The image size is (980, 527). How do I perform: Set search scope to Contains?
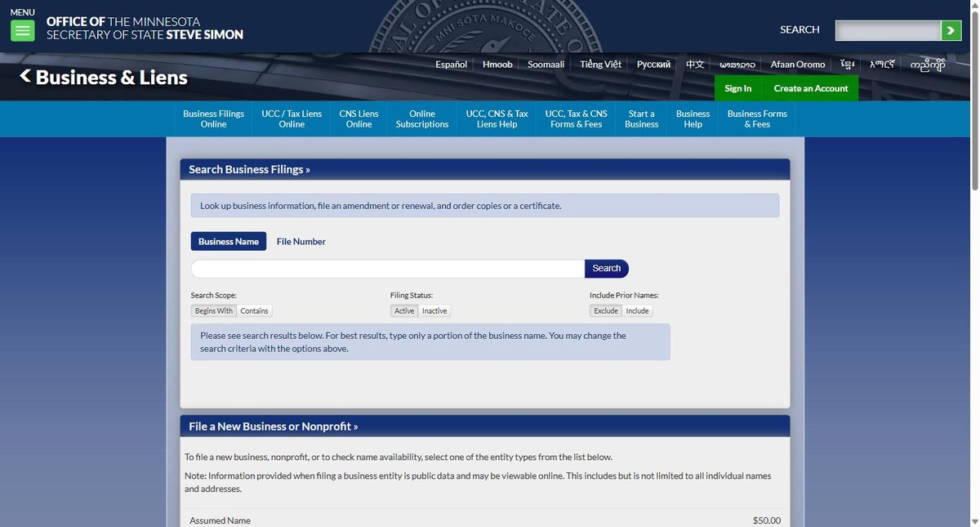click(x=254, y=310)
